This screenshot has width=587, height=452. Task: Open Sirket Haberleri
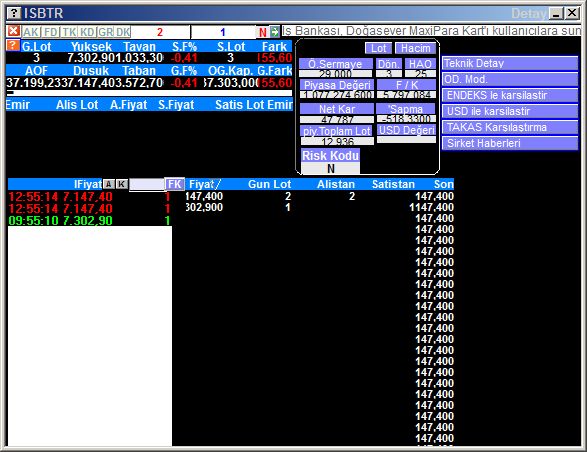click(x=510, y=143)
